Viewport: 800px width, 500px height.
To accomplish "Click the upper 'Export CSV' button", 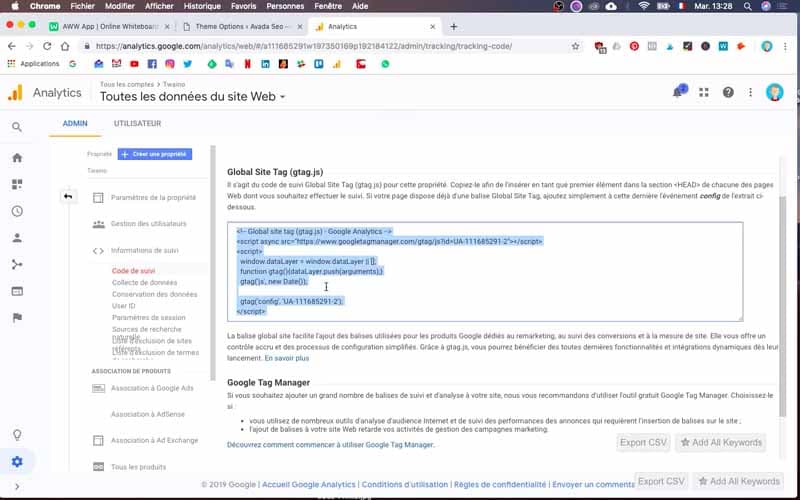I will pyautogui.click(x=643, y=442).
